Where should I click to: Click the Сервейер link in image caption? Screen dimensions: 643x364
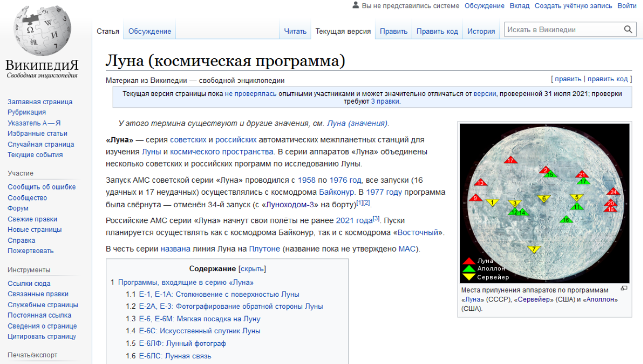(x=534, y=299)
